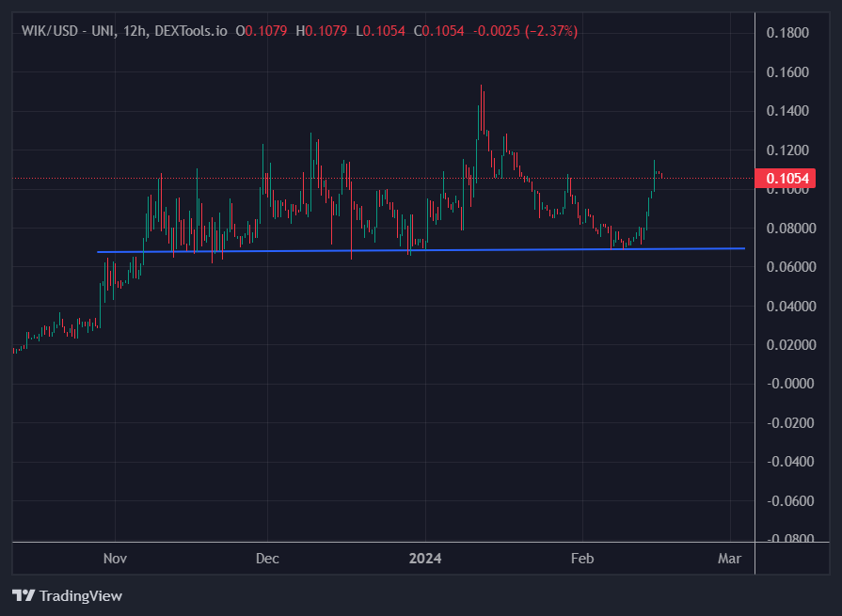Click the 0.08000 price axis label
The image size is (842, 616).
tap(791, 228)
